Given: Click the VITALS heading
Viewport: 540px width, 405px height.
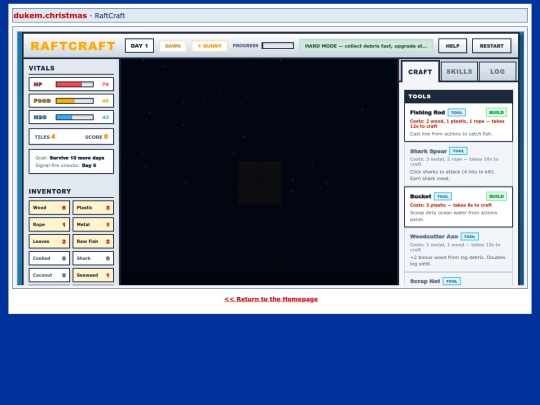Looking at the screenshot, I should [41, 68].
